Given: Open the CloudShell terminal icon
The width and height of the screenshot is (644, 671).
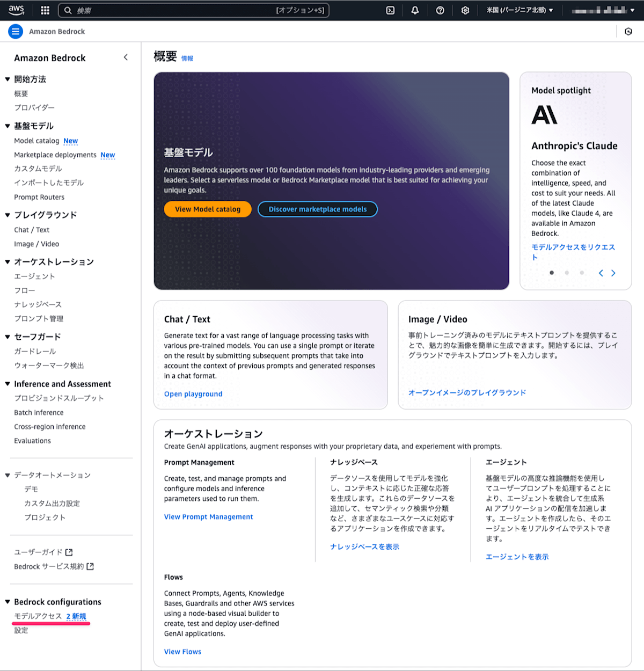Looking at the screenshot, I should point(391,10).
